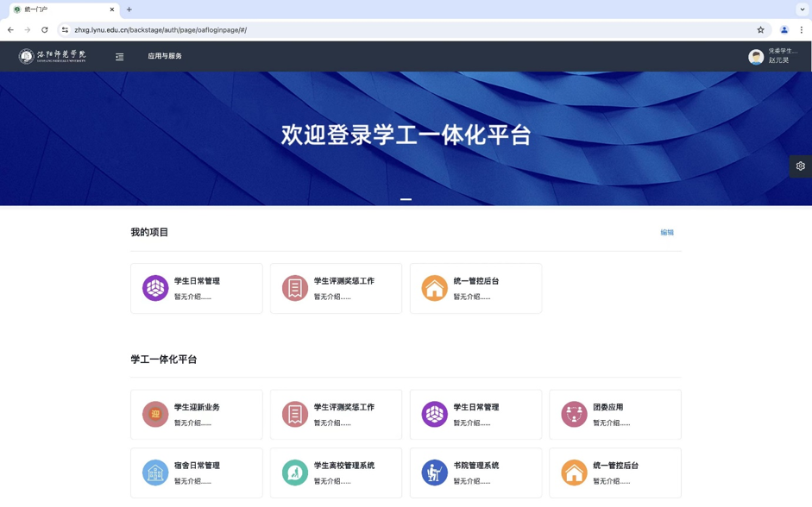This screenshot has height=507, width=812.
Task: Click the green 学生离校管理系统 icon
Action: coord(295,473)
